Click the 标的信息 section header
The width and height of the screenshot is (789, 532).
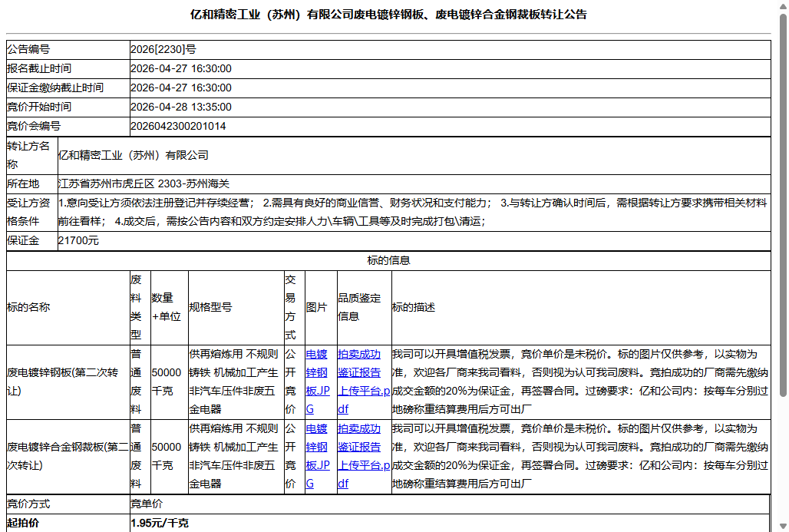click(x=388, y=260)
